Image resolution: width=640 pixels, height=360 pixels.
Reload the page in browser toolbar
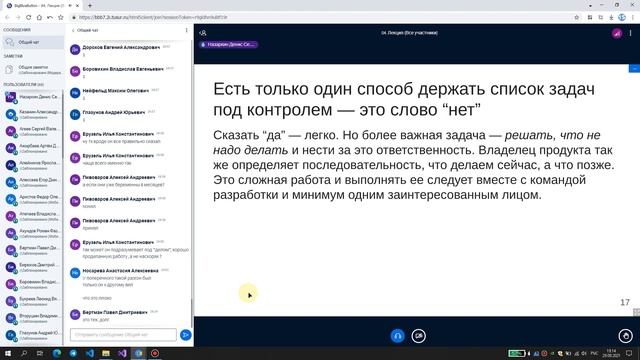point(28,18)
